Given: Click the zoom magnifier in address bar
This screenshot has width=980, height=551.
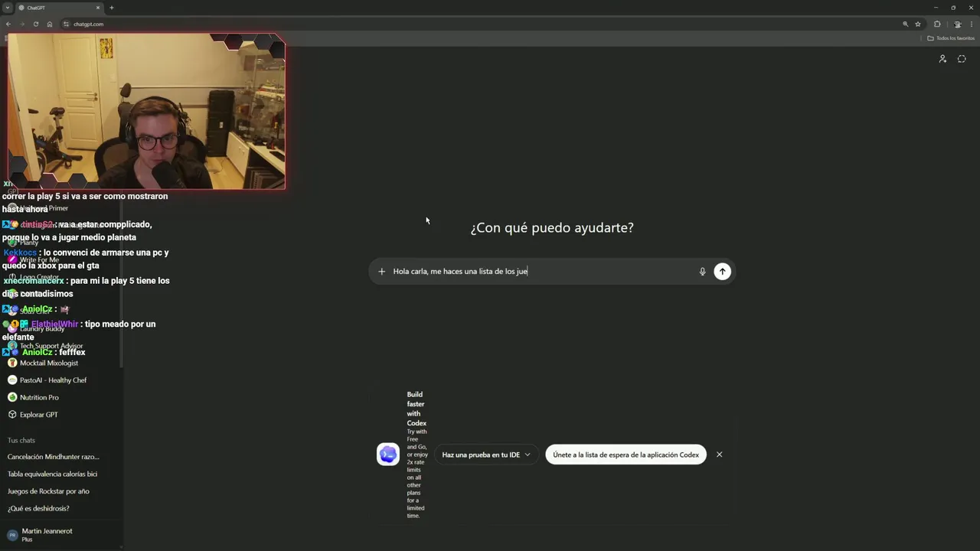Looking at the screenshot, I should [x=905, y=24].
